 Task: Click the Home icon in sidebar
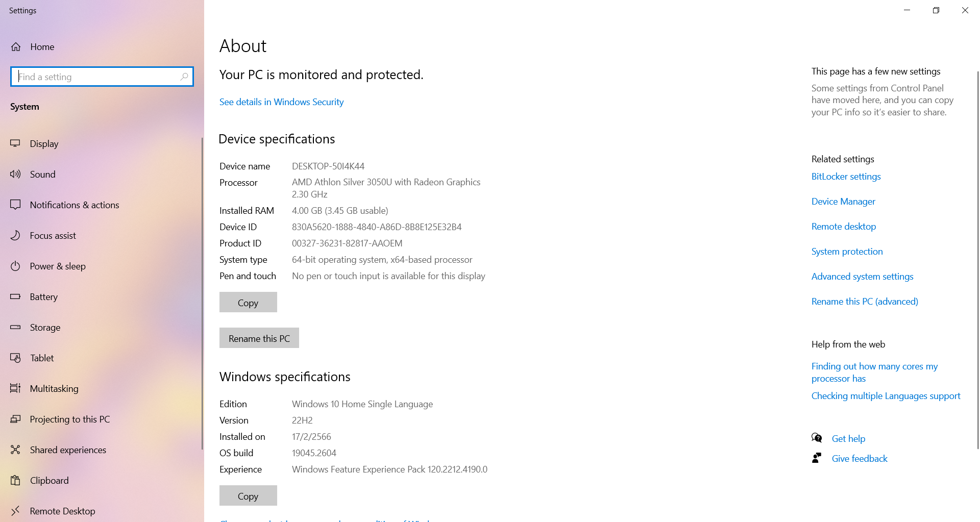[16, 47]
